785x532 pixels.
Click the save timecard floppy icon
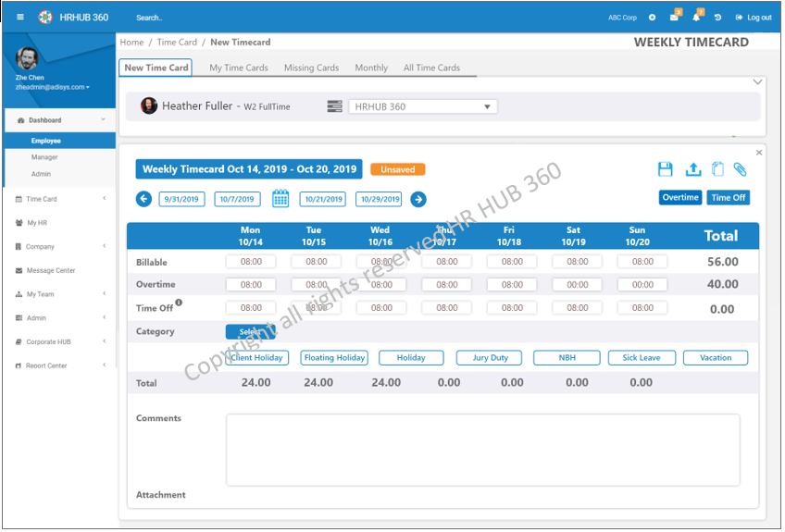click(666, 169)
